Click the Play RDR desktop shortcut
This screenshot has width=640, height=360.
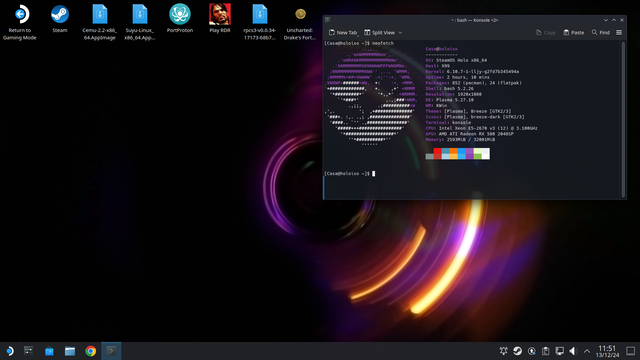coord(220,19)
